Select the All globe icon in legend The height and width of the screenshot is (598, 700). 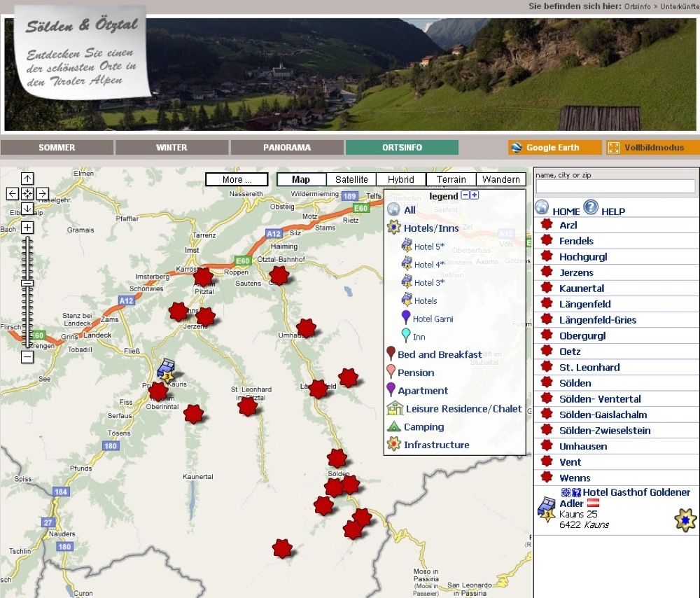[393, 209]
